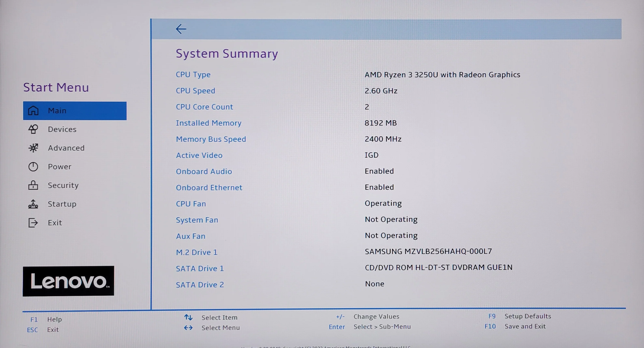Image resolution: width=644 pixels, height=348 pixels.
Task: Click the 2400 MHz value
Action: point(383,139)
